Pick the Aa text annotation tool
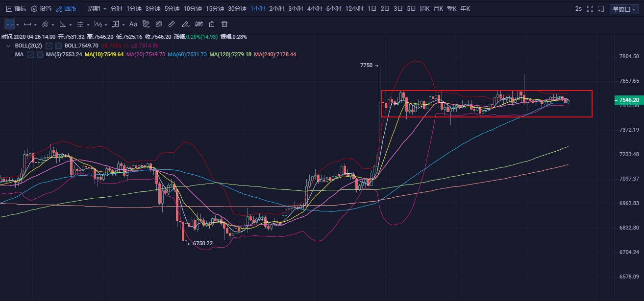 tap(133, 24)
